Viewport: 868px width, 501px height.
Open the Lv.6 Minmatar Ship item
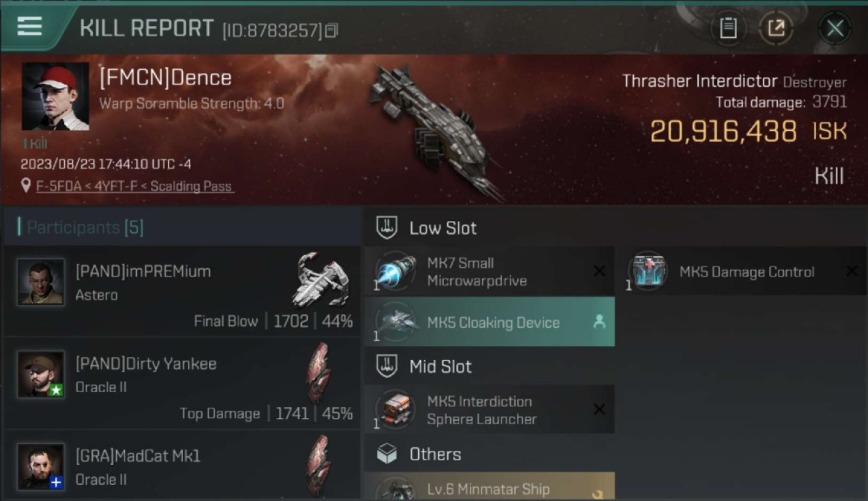point(489,486)
